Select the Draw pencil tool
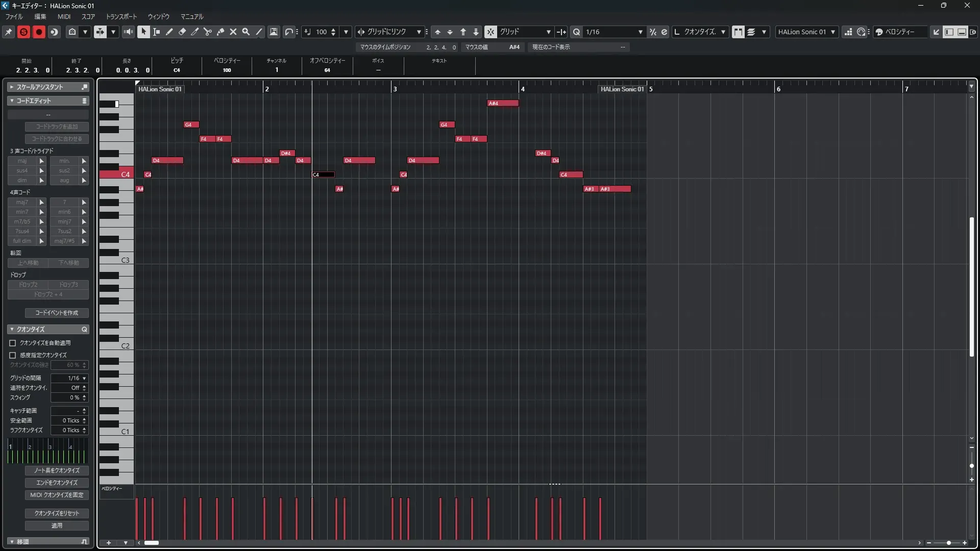 tap(169, 32)
